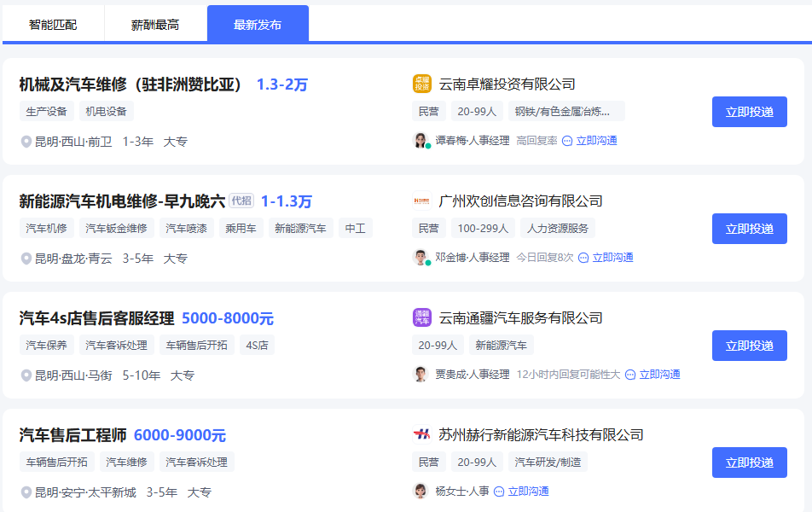
Task: Click recruiter 邓金博 avatar
Action: [420, 258]
